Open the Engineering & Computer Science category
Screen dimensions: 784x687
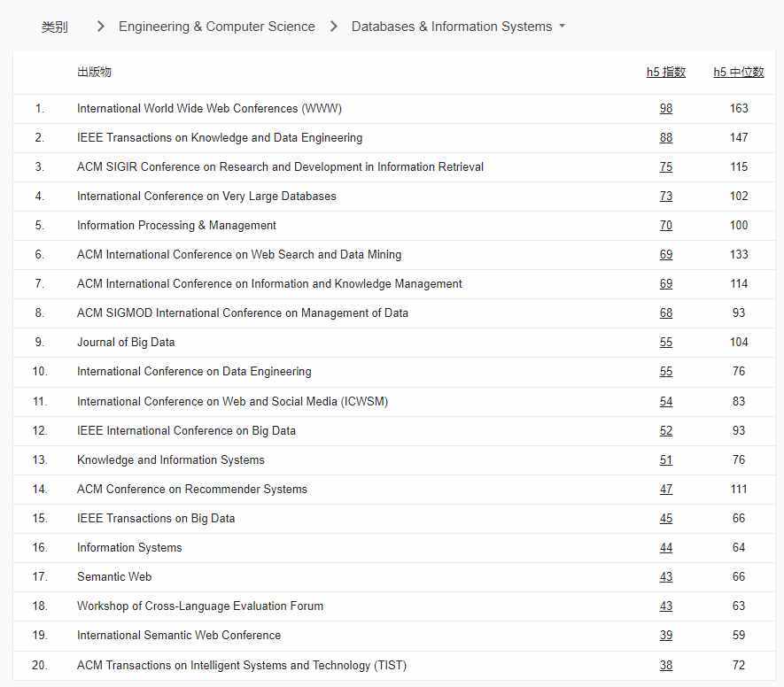pyautogui.click(x=216, y=27)
